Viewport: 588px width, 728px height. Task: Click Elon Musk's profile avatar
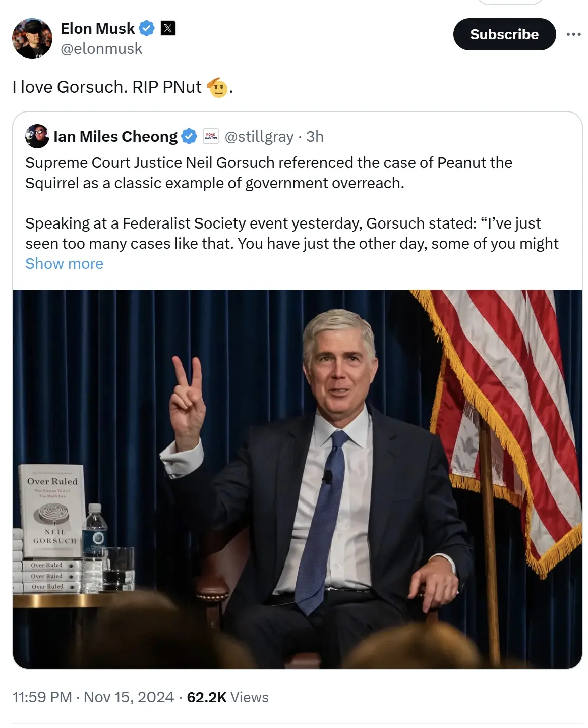click(32, 38)
